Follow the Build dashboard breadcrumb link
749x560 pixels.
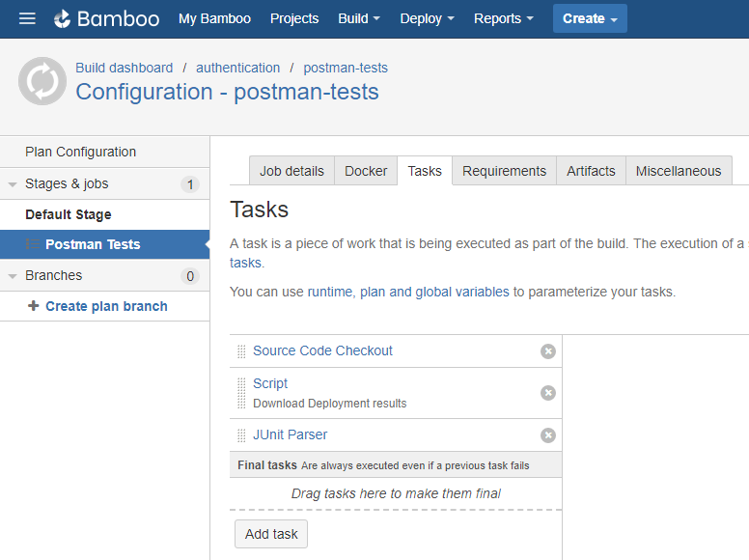coord(125,68)
